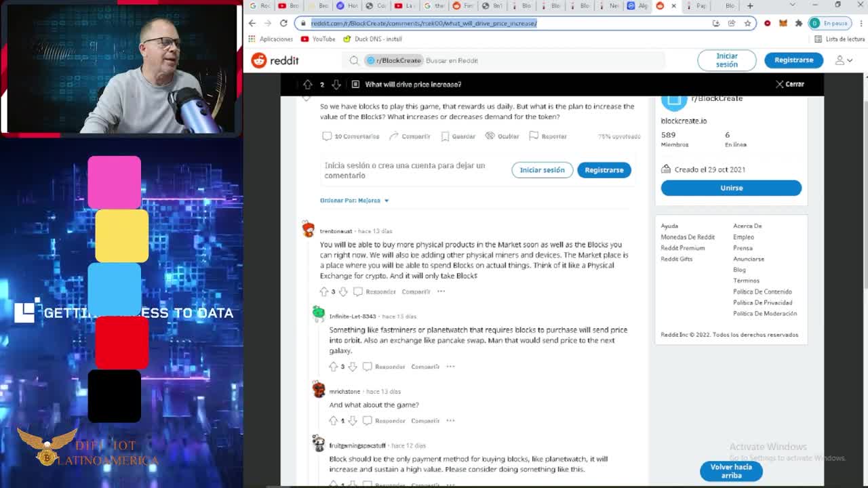
Task: Upvote trentonaust's comment
Action: tap(323, 292)
